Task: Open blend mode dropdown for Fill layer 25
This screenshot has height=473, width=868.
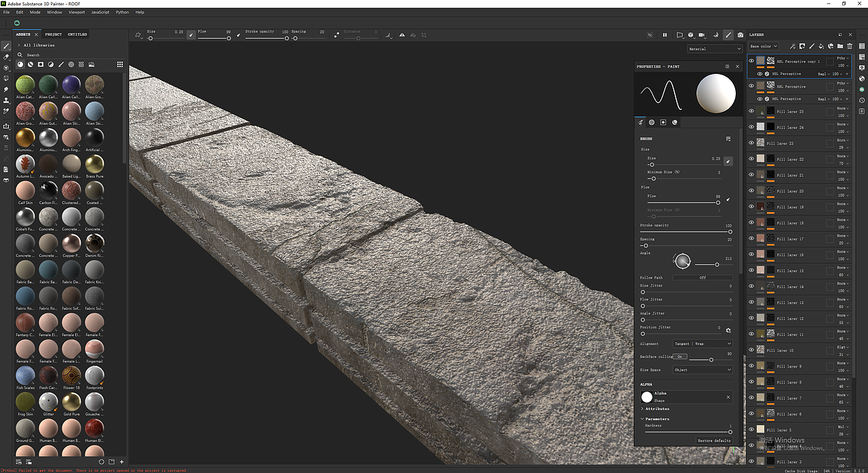Action: (x=842, y=108)
